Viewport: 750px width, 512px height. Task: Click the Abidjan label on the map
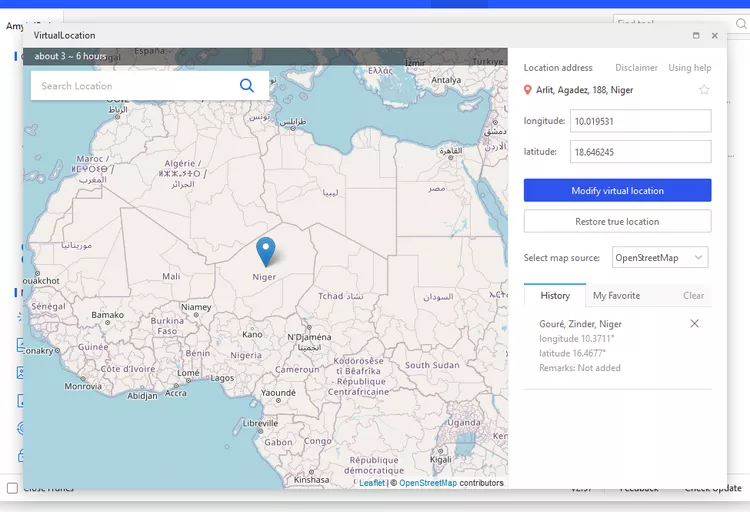coord(142,396)
